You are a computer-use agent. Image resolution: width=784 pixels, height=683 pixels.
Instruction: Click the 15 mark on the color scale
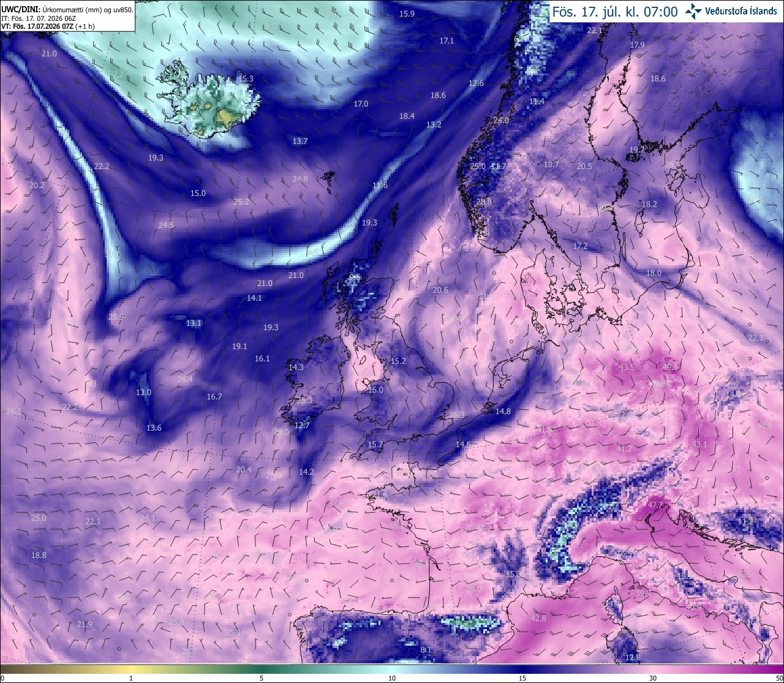click(522, 678)
